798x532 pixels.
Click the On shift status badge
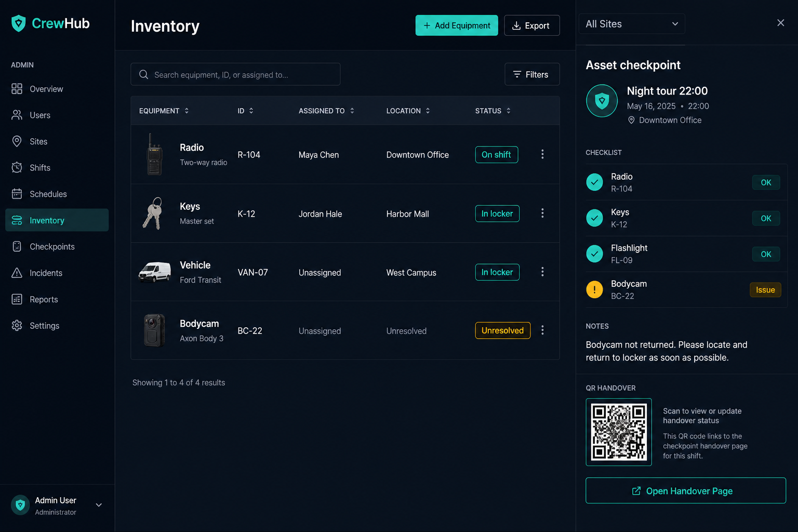click(x=497, y=155)
